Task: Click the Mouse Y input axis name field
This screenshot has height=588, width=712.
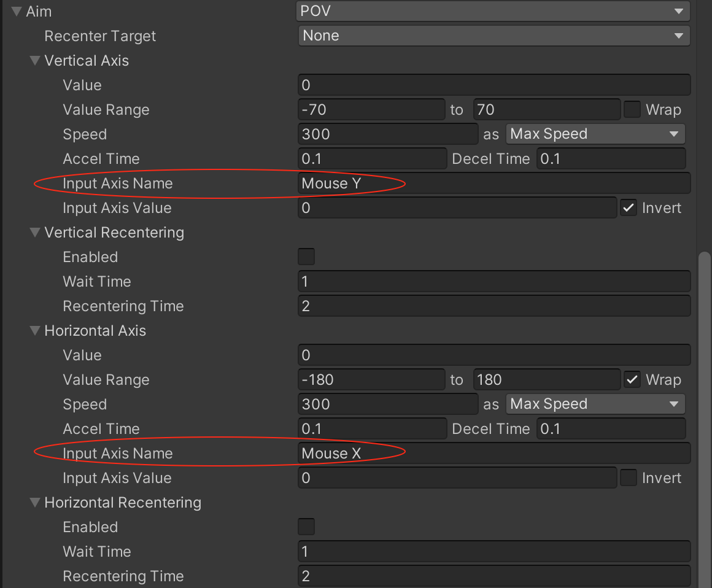Action: click(x=493, y=183)
